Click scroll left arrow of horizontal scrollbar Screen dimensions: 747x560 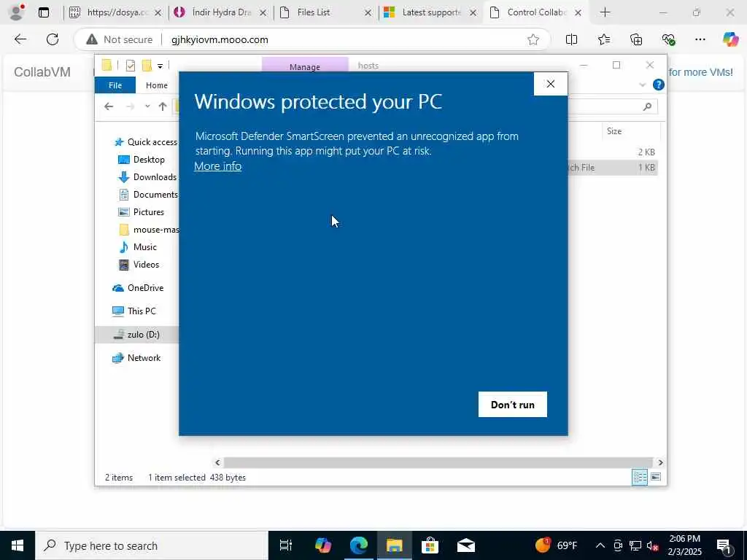[x=217, y=462]
